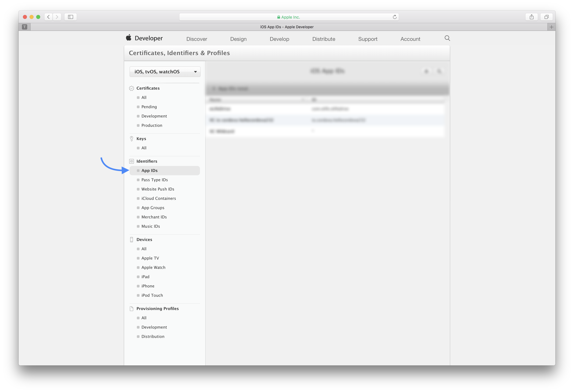
Task: Click the Certificates section heading
Action: click(148, 88)
